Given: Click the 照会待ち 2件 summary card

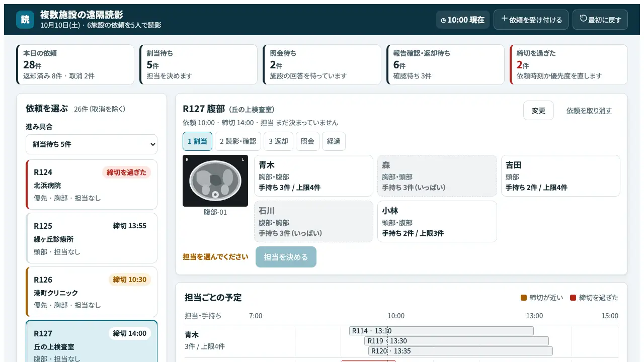Looking at the screenshot, I should (322, 65).
